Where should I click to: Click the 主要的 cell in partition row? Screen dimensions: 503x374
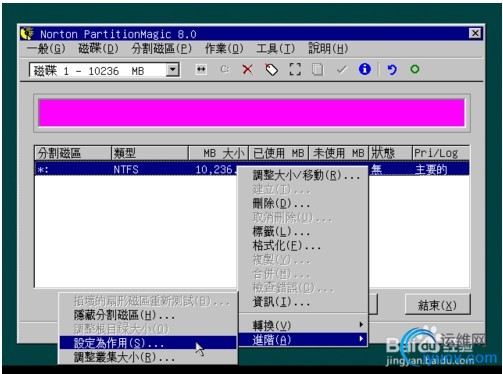[431, 169]
